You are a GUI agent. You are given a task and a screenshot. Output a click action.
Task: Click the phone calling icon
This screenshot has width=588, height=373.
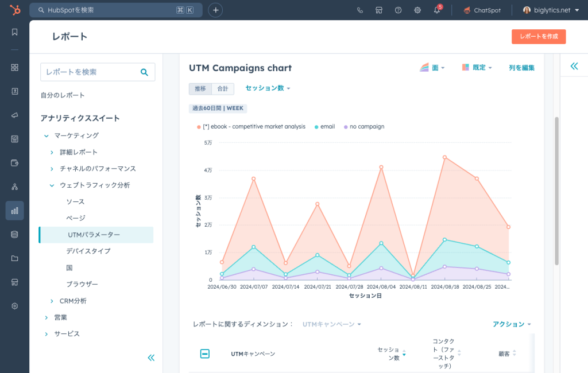(x=360, y=10)
